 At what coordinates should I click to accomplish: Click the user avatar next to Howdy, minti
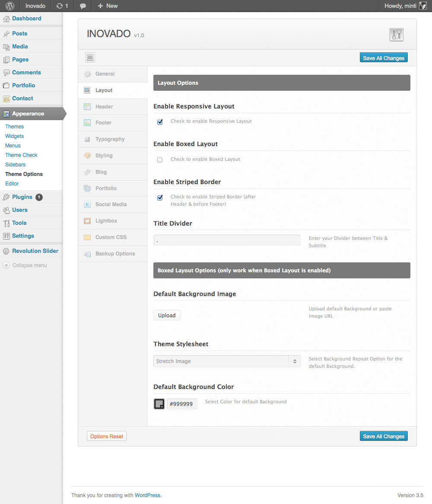click(x=423, y=6)
